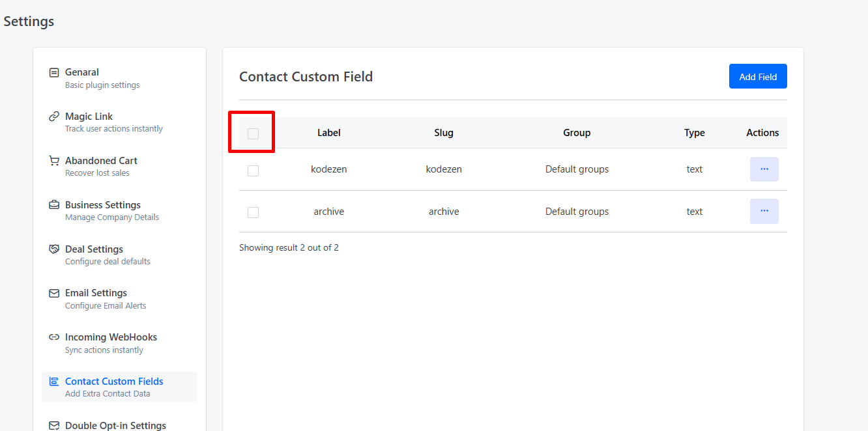Open actions menu for kodezen row
This screenshot has height=431, width=868.
click(764, 169)
